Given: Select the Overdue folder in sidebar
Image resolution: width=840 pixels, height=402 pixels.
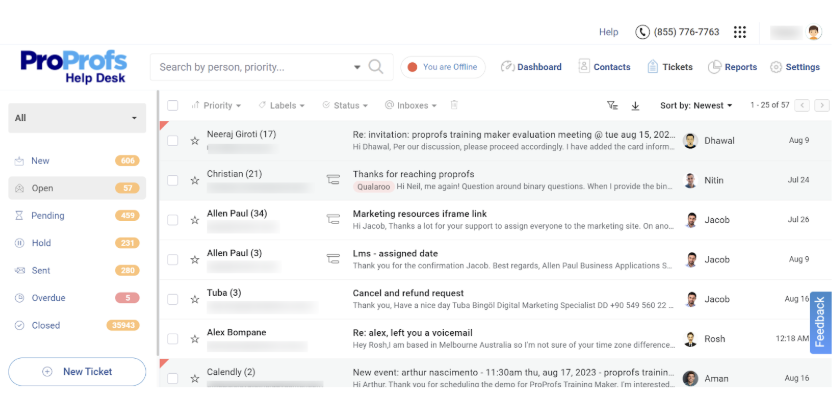Looking at the screenshot, I should pyautogui.click(x=77, y=297).
